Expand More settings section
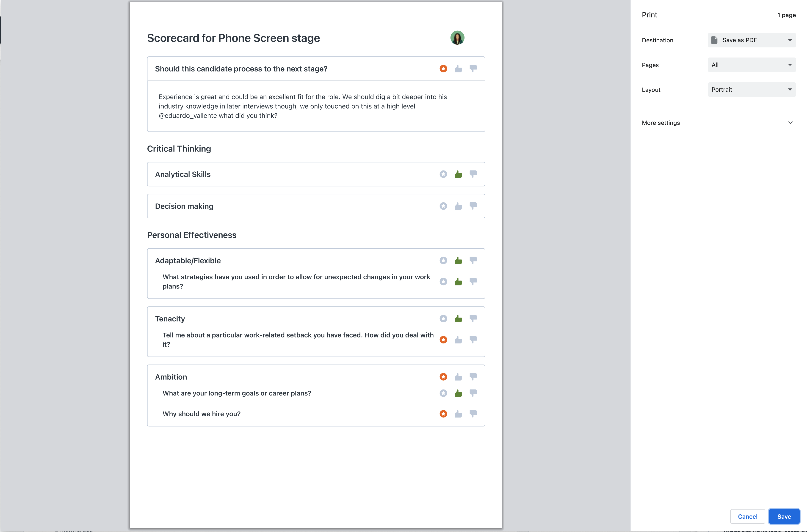This screenshot has height=532, width=807. tap(718, 123)
